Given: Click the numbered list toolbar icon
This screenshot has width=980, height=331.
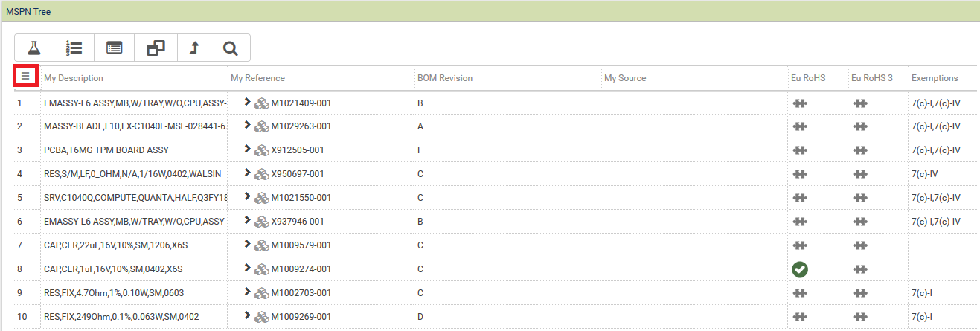Looking at the screenshot, I should 74,48.
